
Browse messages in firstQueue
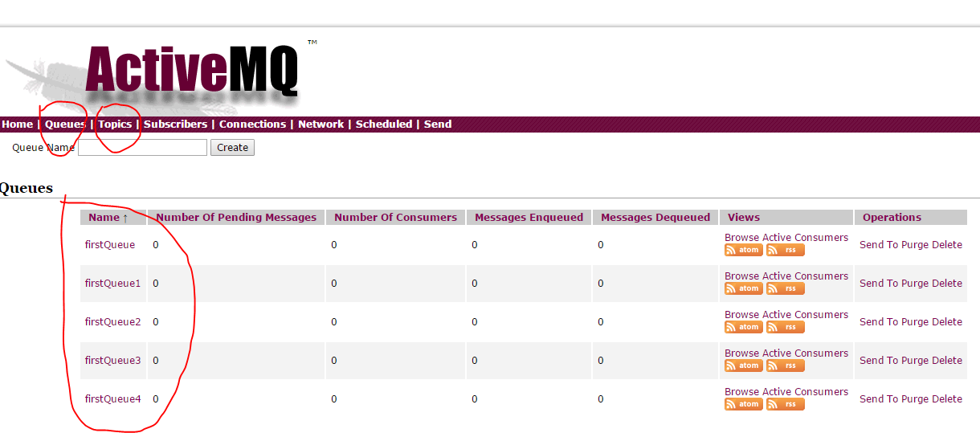click(x=741, y=238)
